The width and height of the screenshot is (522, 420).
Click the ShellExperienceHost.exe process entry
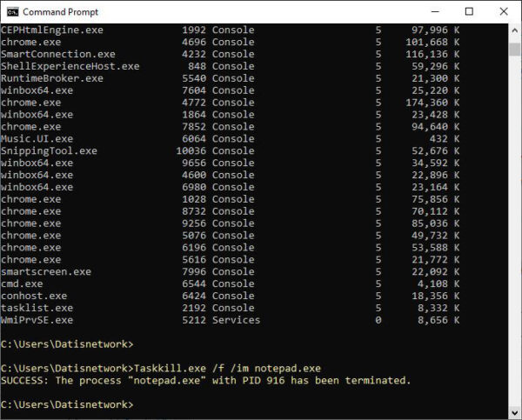point(70,66)
